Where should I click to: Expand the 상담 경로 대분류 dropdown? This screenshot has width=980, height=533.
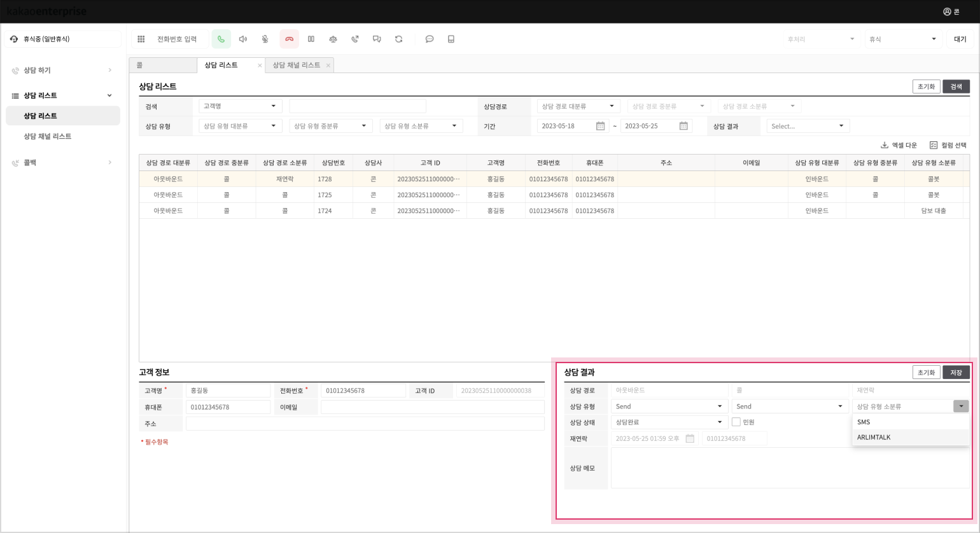[x=578, y=106]
